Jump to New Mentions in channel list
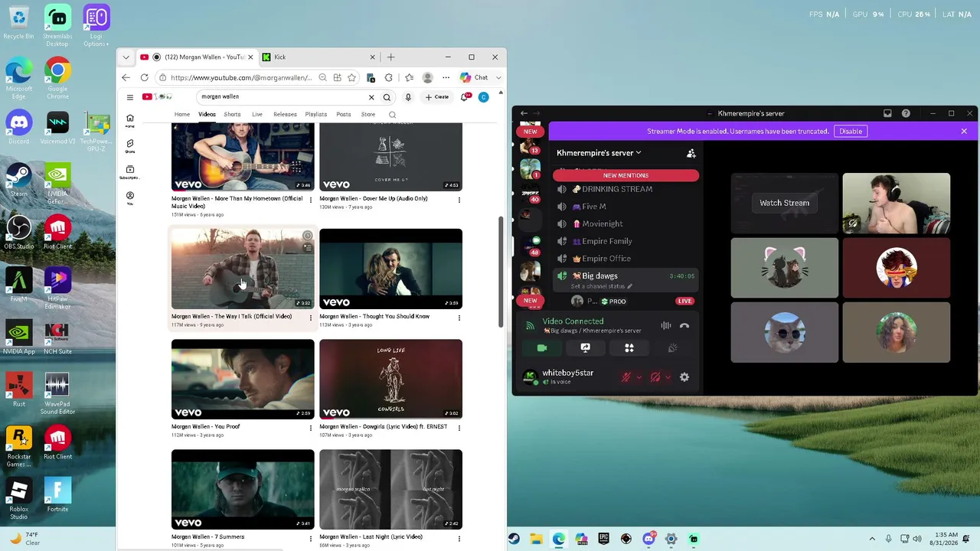This screenshot has width=980, height=551. (x=626, y=175)
